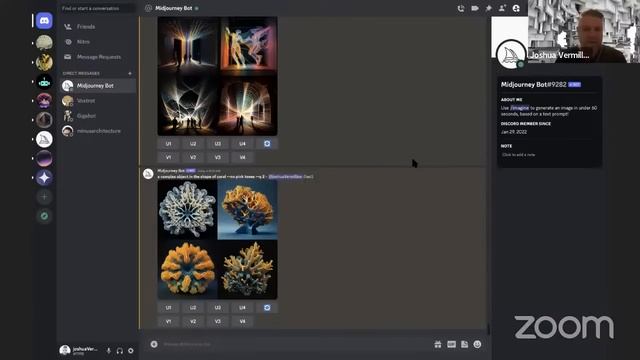Open the Nitro page

98,42
